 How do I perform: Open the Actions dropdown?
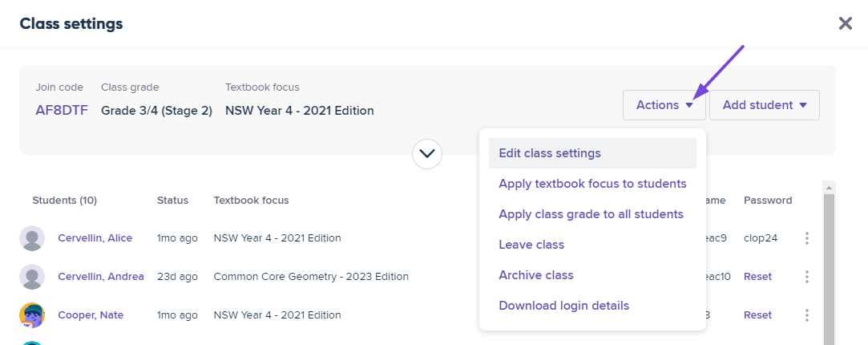pyautogui.click(x=664, y=105)
